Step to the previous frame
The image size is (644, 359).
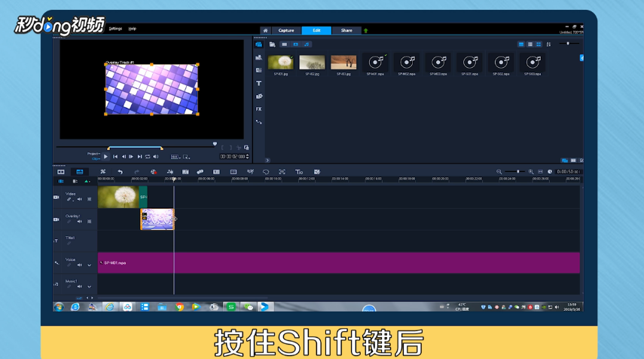click(x=124, y=157)
